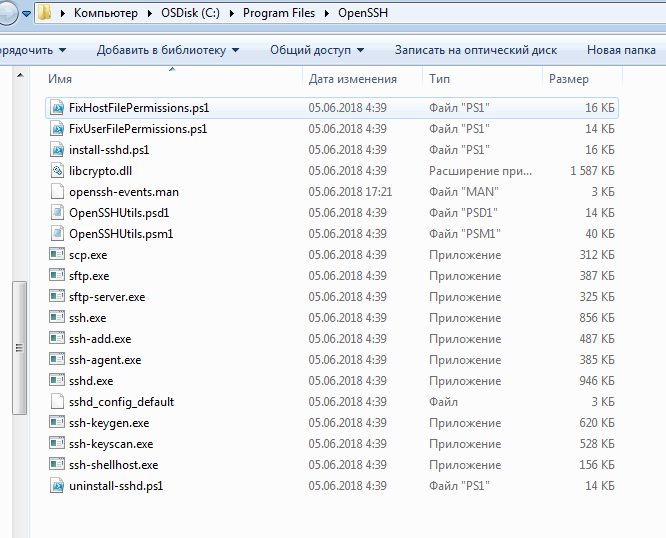This screenshot has height=538, width=666.
Task: Select the OpenSSHUtils.psd1 file icon
Action: coord(57,213)
